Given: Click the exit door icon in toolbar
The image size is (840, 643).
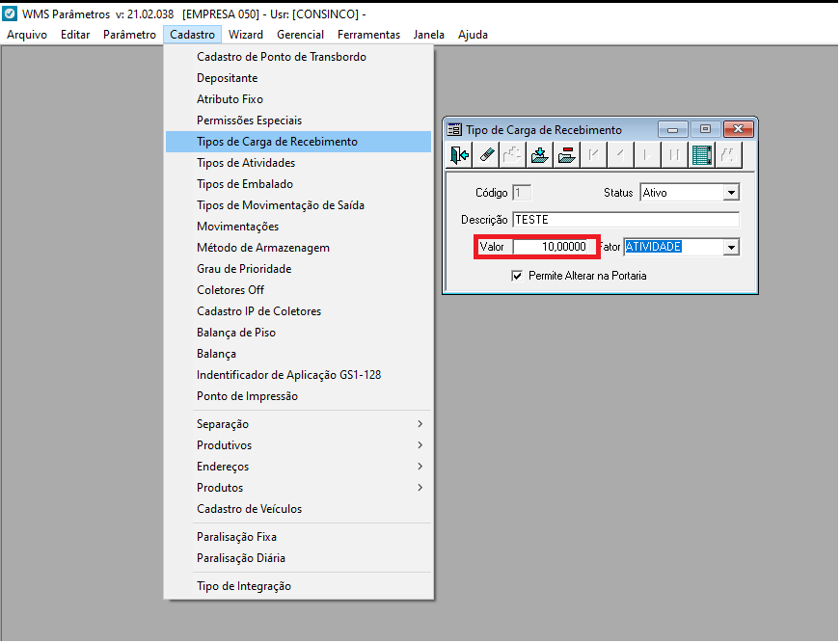Looking at the screenshot, I should pos(459,155).
